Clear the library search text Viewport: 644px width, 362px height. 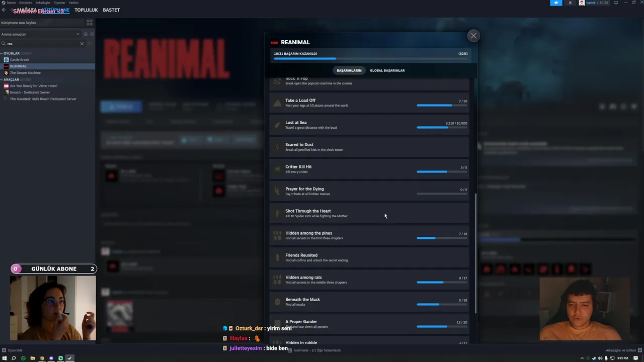pos(82,44)
